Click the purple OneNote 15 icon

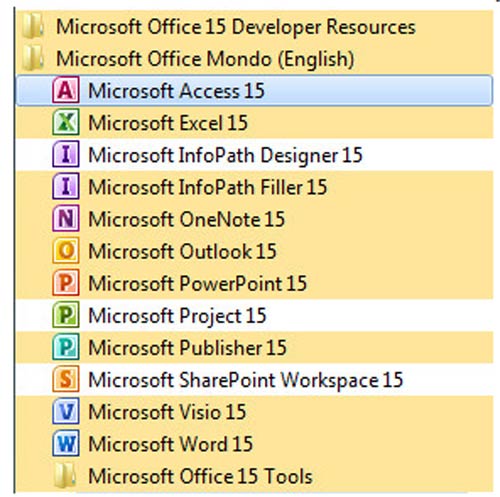click(x=66, y=219)
